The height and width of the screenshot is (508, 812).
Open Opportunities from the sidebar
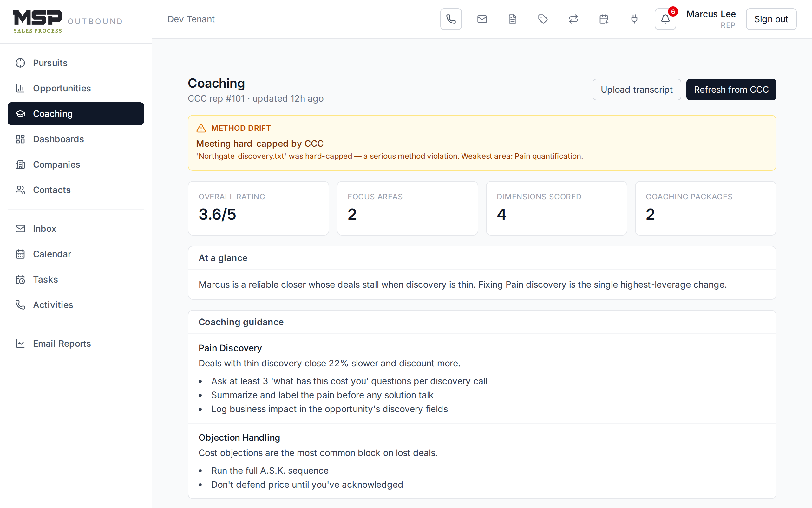pos(76,88)
